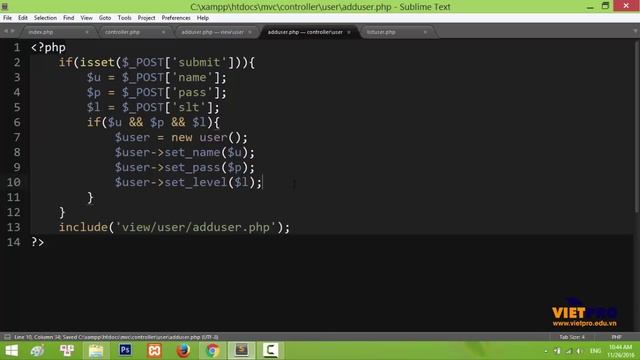Open Firefox from the taskbar

pos(183,350)
